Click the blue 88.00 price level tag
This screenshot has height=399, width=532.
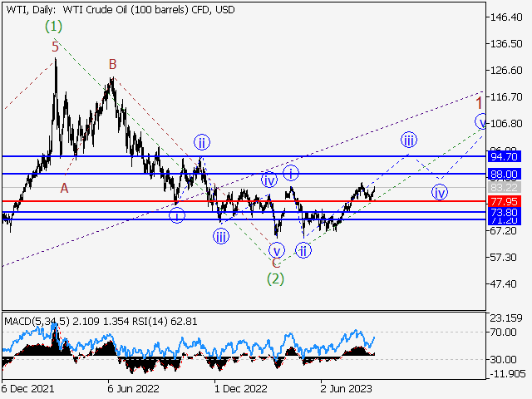point(505,174)
